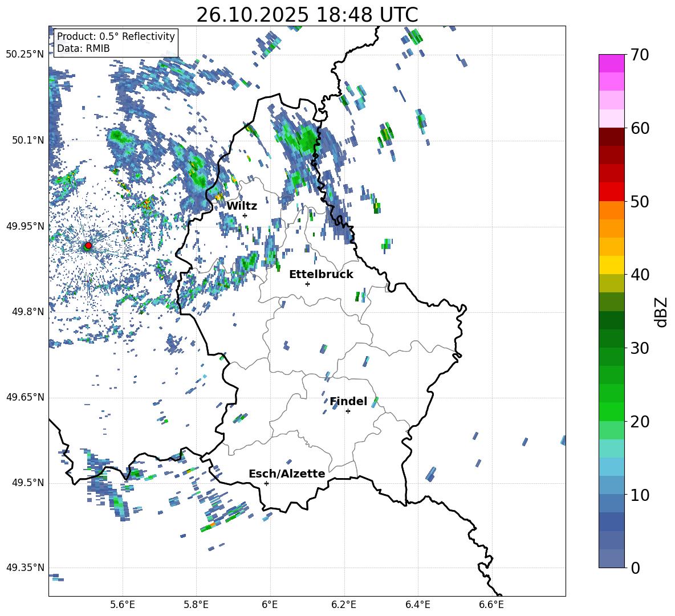Select the red 50 dBZ colorbar band
The height and width of the screenshot is (616, 675).
tap(612, 192)
